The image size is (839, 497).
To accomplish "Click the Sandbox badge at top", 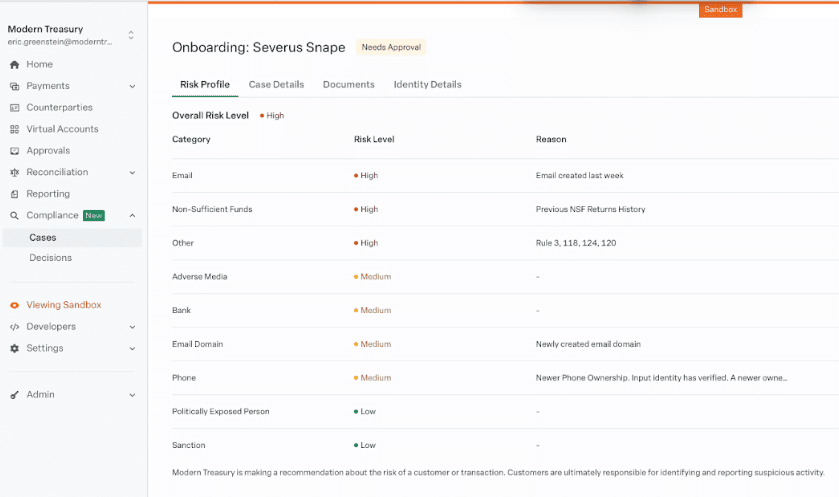I will point(720,10).
